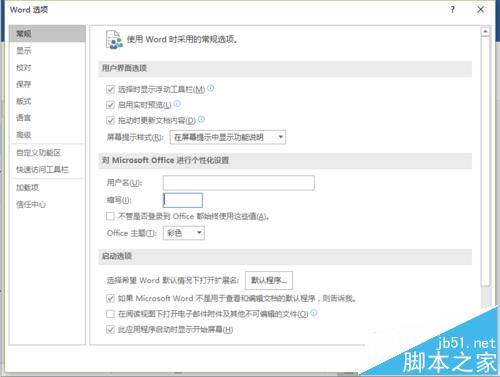
Task: Open the Office 主题 dropdown
Action: point(184,233)
